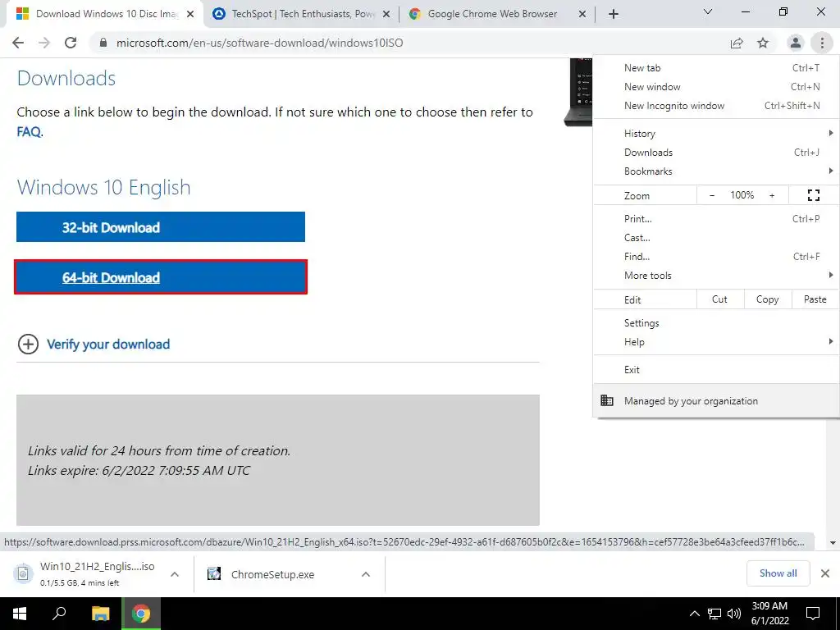Click Paste in the Edit row

click(x=815, y=299)
